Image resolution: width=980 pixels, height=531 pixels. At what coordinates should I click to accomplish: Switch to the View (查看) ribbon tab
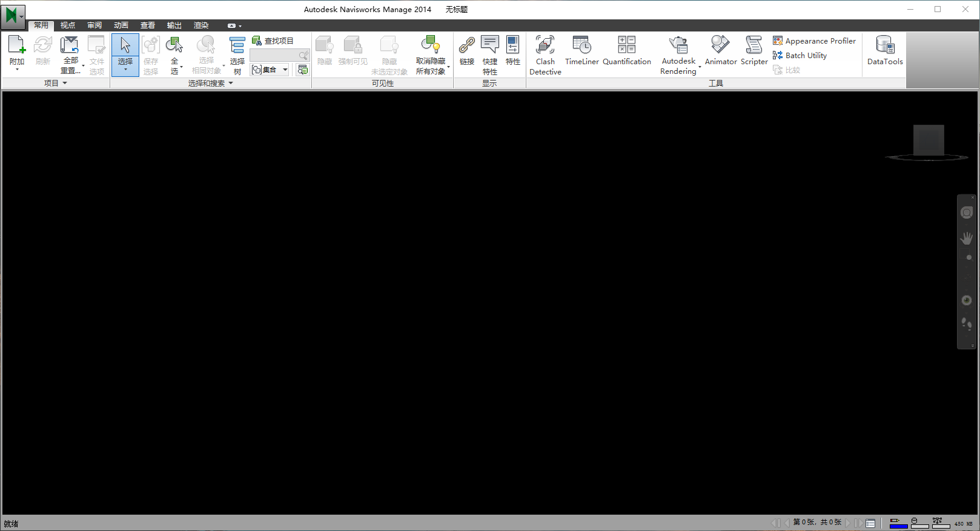click(148, 25)
